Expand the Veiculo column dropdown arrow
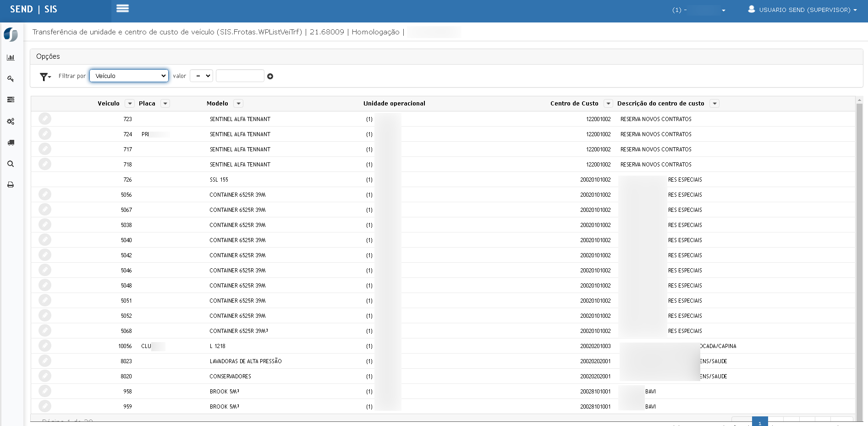The height and width of the screenshot is (426, 868). click(x=130, y=104)
